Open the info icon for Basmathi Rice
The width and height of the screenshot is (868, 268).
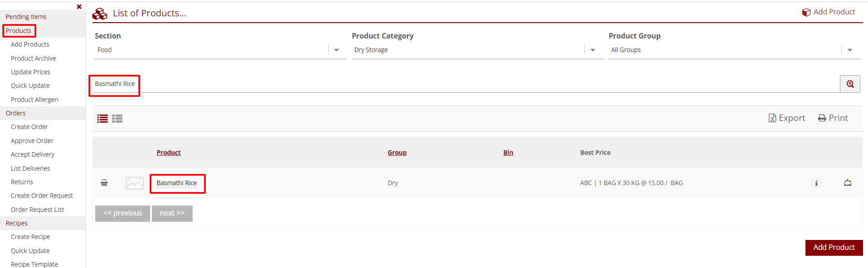click(816, 183)
